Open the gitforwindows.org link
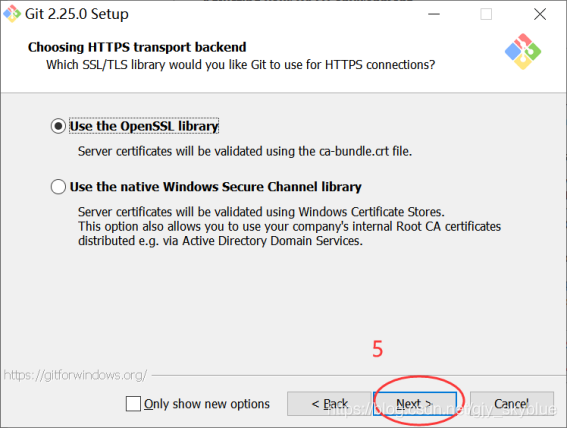Image resolution: width=567 pixels, height=428 pixels. tap(75, 375)
